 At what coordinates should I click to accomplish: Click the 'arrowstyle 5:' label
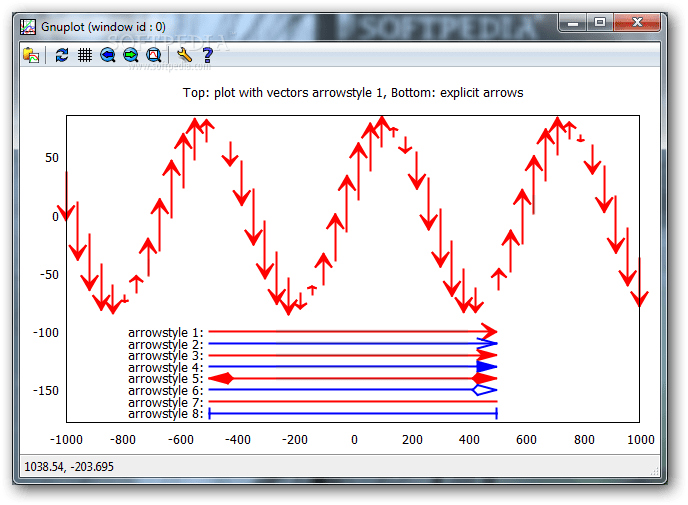coord(166,379)
